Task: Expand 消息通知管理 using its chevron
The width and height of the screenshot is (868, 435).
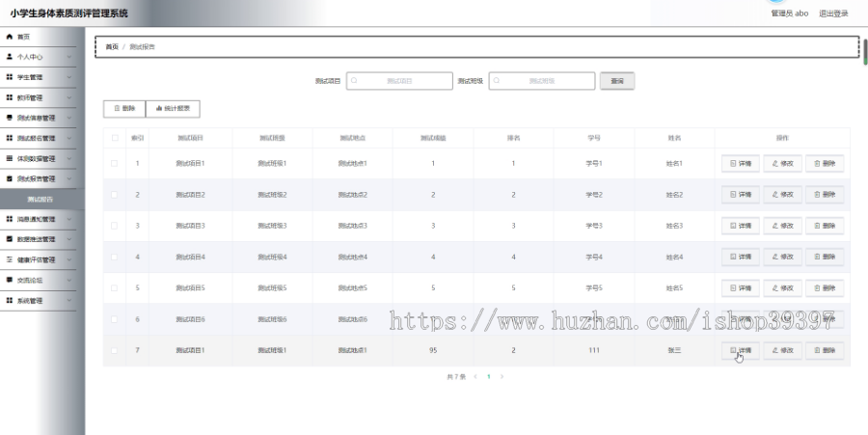Action: point(69,219)
